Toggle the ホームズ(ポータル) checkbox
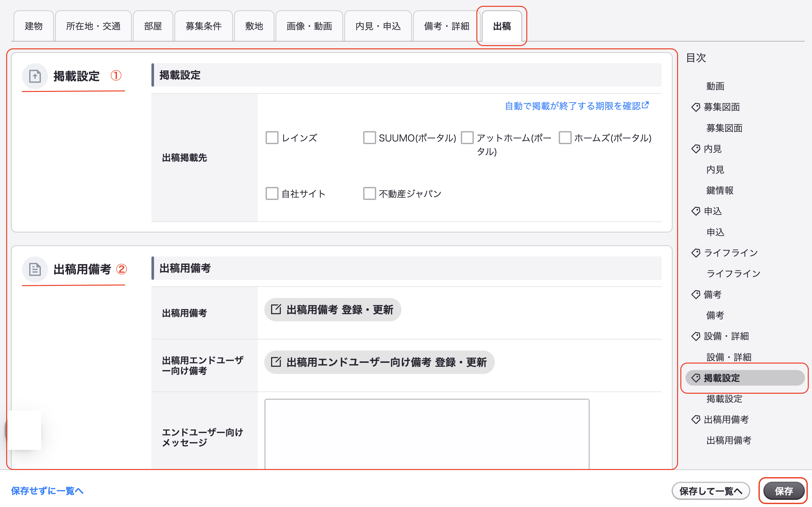 565,138
